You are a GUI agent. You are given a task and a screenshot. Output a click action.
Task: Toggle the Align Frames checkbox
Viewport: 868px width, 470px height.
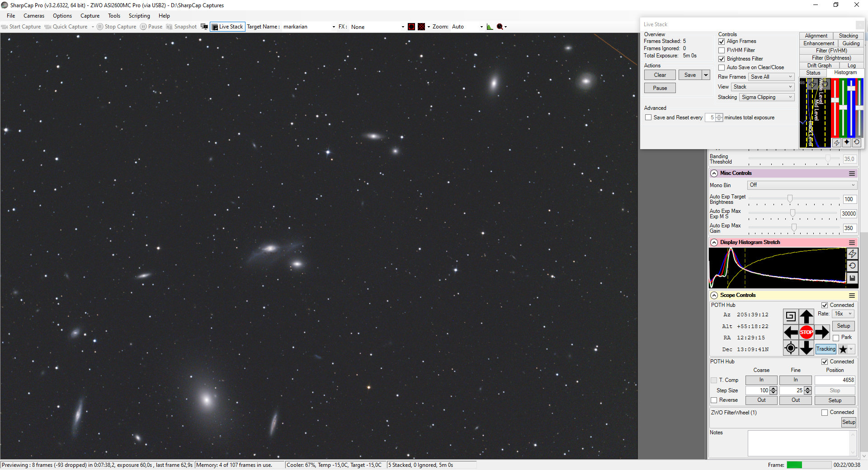tap(722, 42)
